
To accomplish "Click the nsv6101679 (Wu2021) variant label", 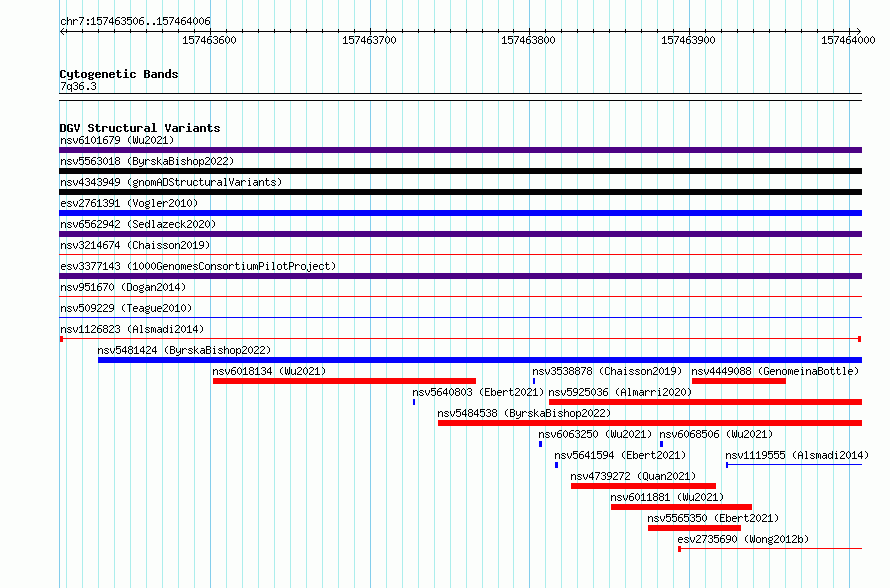I will pyautogui.click(x=117, y=140).
